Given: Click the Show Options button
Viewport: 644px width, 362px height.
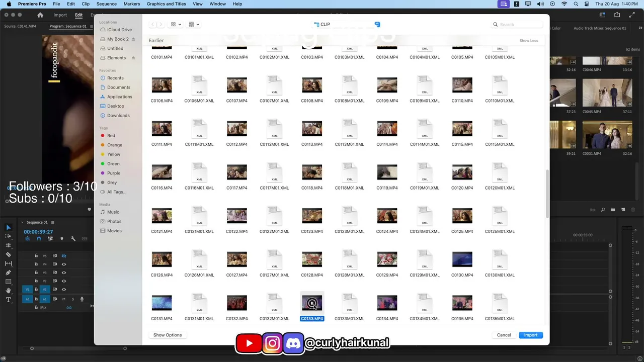Looking at the screenshot, I should 168,335.
